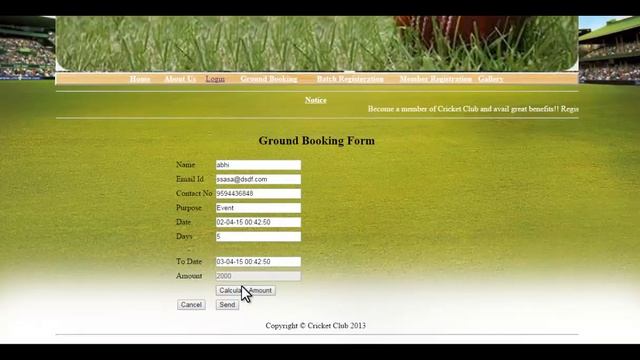Click the Cancel button
The height and width of the screenshot is (360, 640).
click(191, 305)
